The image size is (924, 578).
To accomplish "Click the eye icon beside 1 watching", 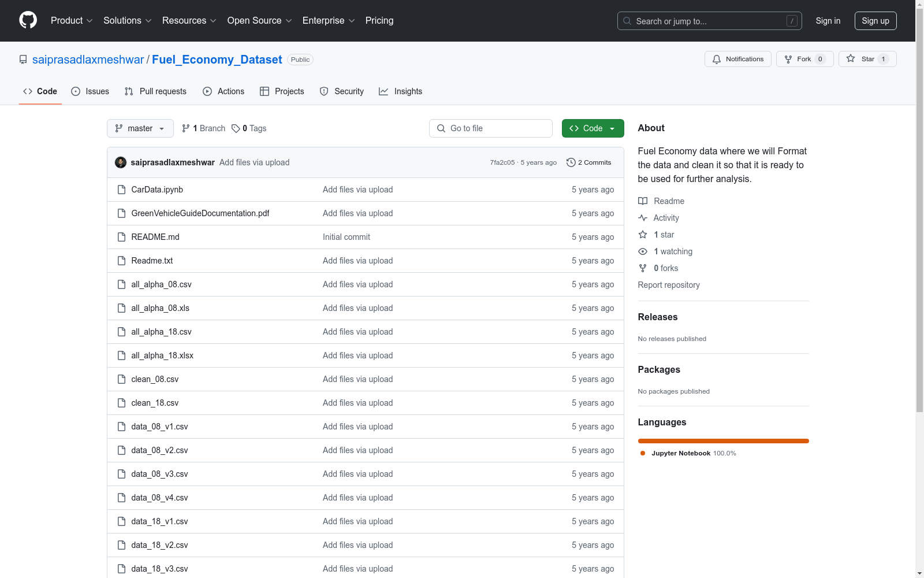I will 643,251.
